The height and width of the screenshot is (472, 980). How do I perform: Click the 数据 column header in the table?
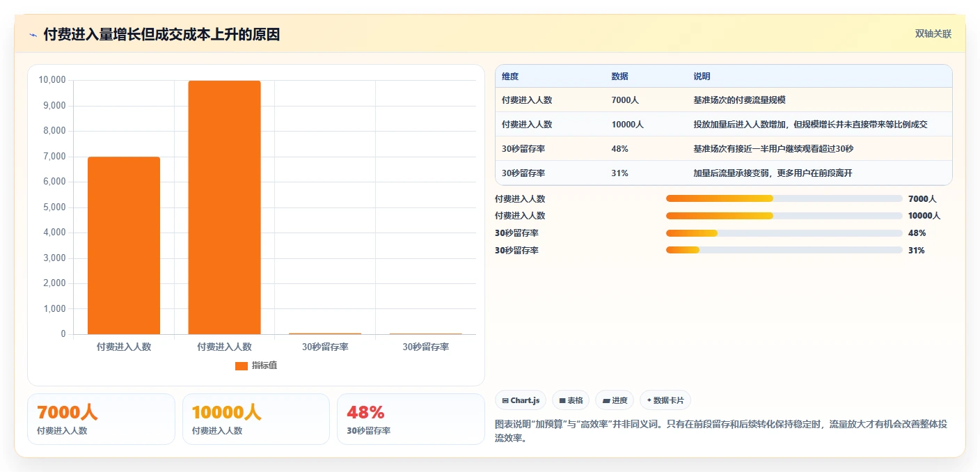coord(619,77)
